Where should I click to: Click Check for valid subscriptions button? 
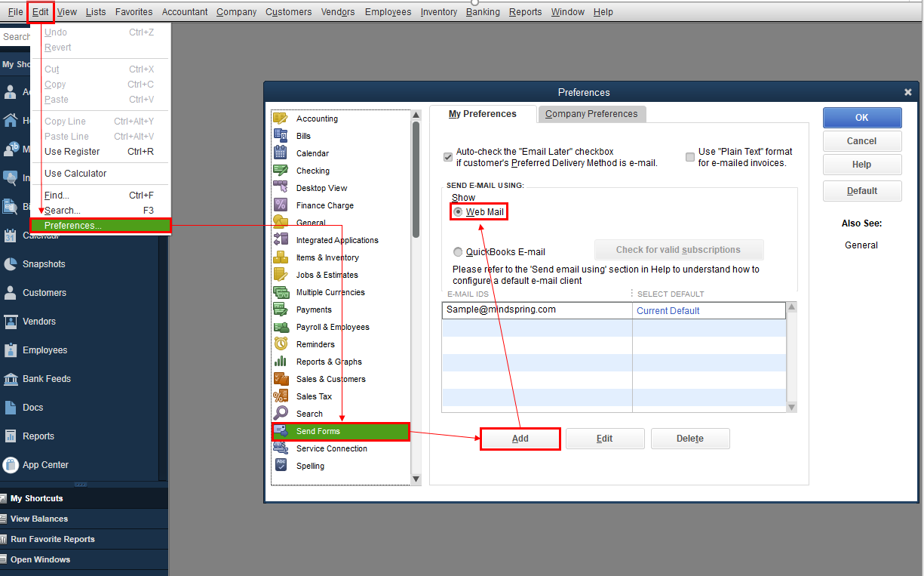click(679, 250)
